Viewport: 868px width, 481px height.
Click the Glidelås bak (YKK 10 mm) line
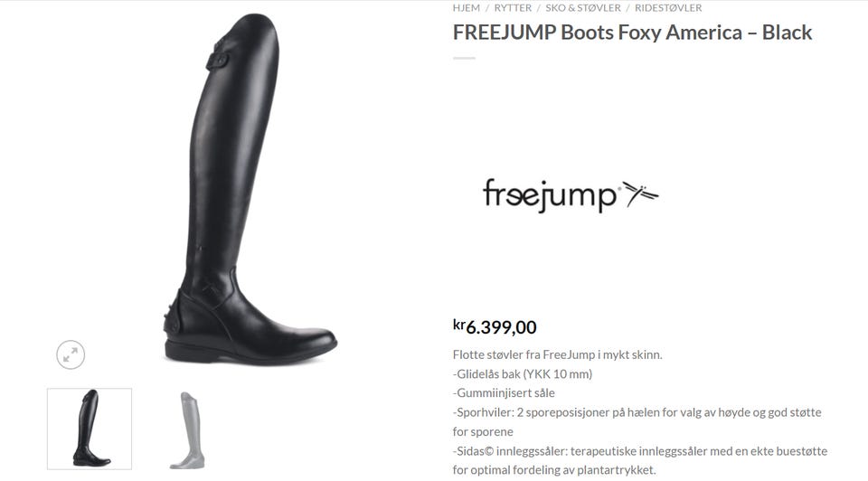(523, 374)
